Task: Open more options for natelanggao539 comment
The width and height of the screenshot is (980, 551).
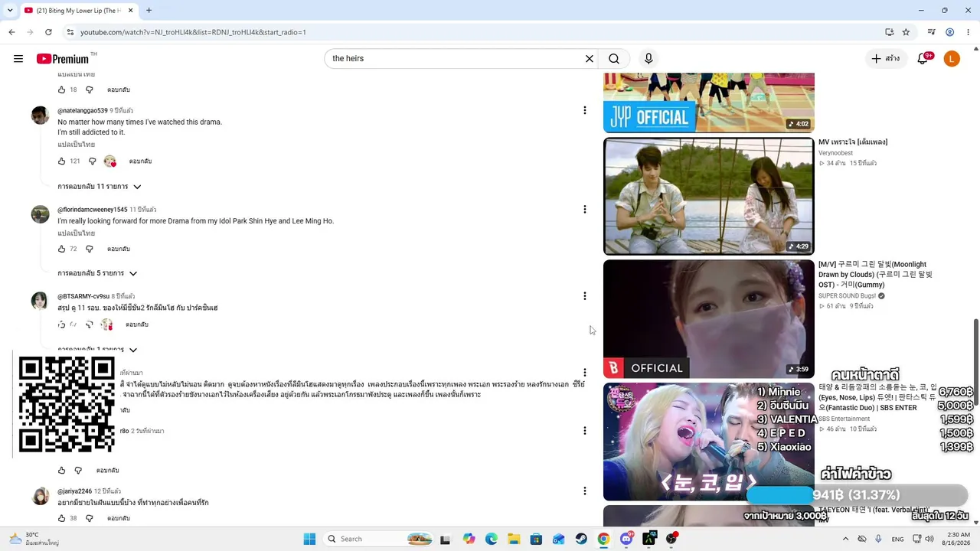Action: (585, 110)
